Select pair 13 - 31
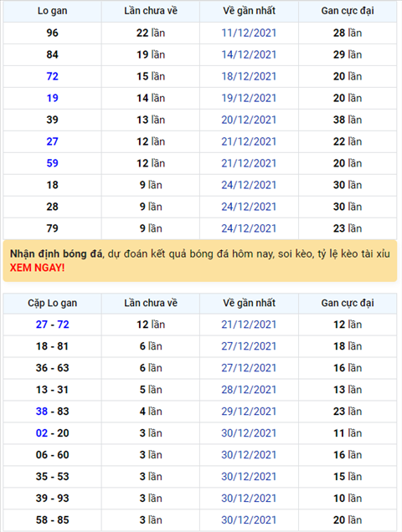The width and height of the screenshot is (402, 532). (52, 390)
